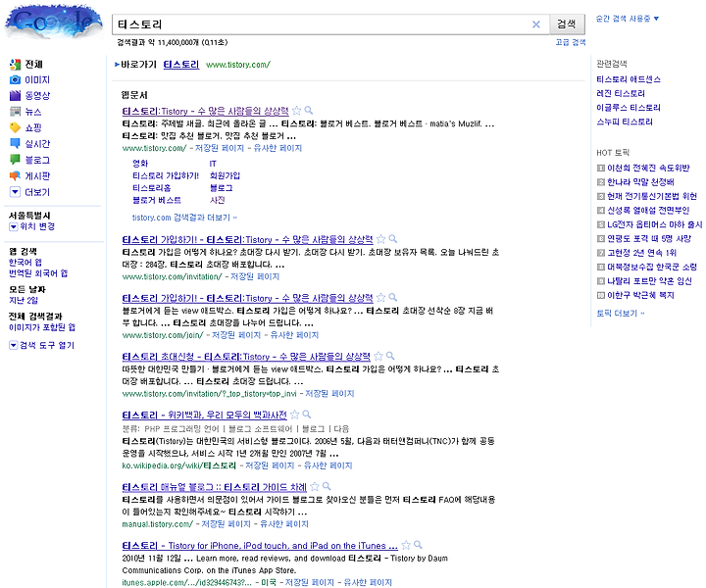Preview the 매뉴얼 블로그 result with the magnifier
The image size is (706, 588).
[327, 486]
